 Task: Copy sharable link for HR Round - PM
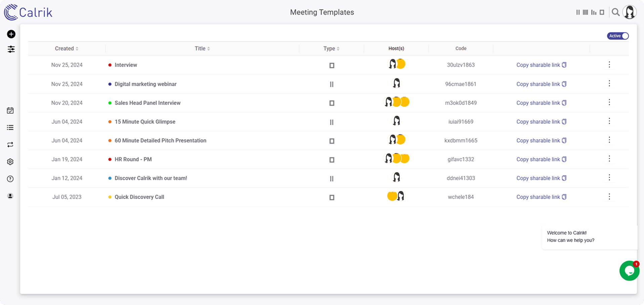click(541, 159)
